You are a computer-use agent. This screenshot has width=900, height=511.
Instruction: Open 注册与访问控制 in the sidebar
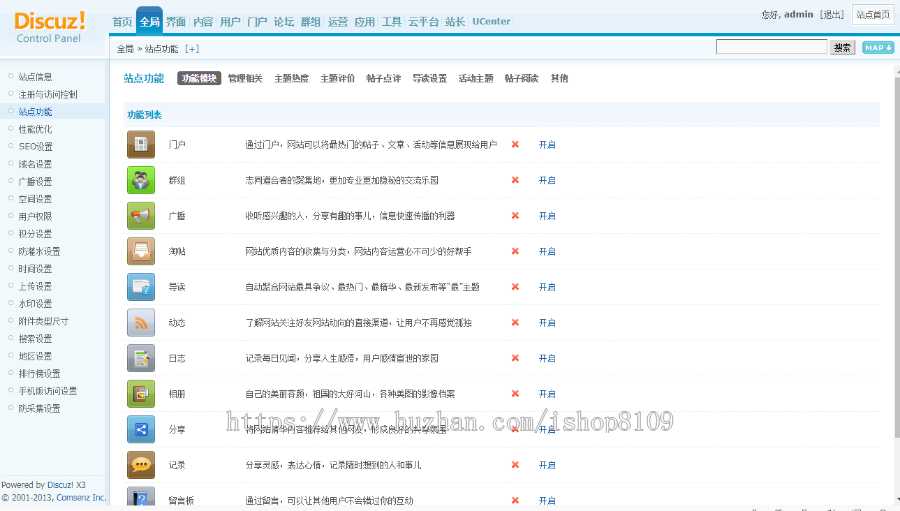point(48,94)
